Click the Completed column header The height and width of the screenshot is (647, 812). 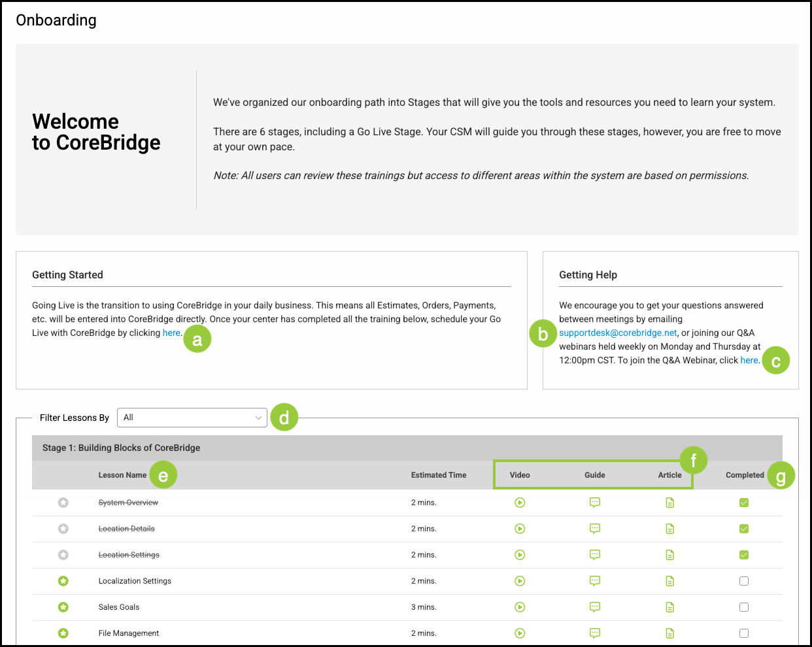pos(745,475)
